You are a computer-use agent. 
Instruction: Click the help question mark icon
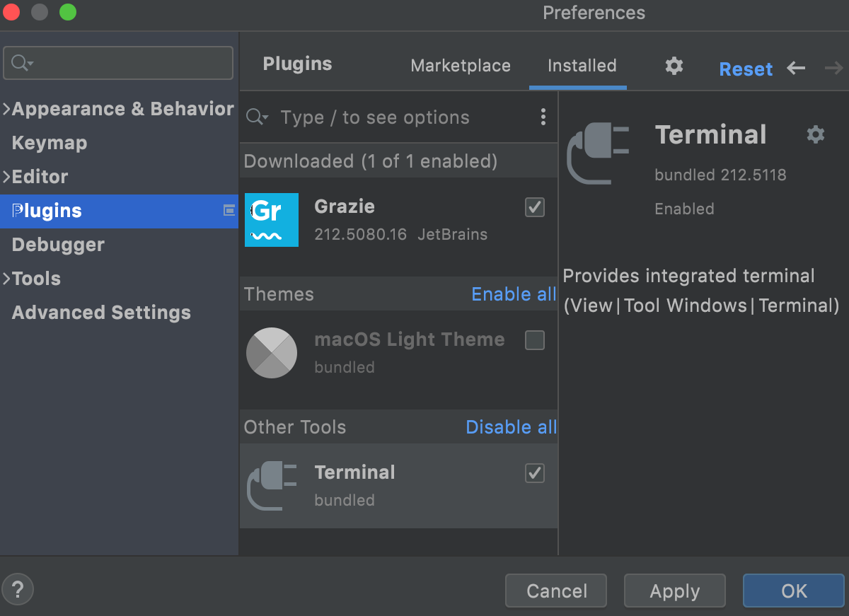pos(18,588)
